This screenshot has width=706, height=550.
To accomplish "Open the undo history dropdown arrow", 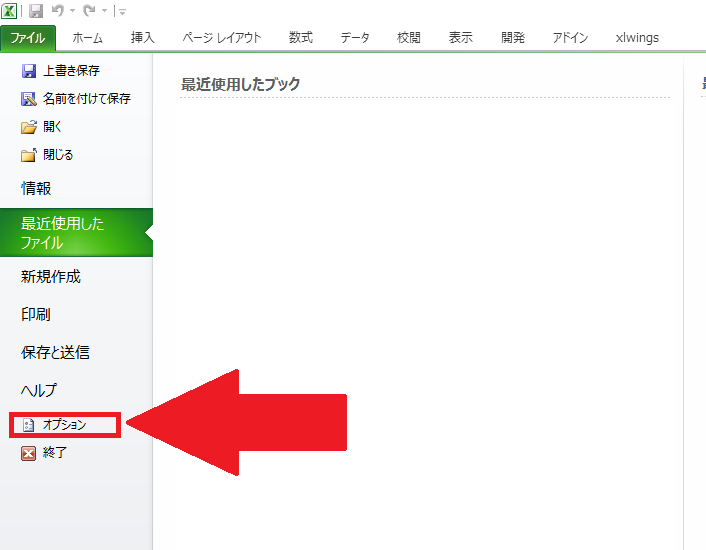I will point(72,11).
